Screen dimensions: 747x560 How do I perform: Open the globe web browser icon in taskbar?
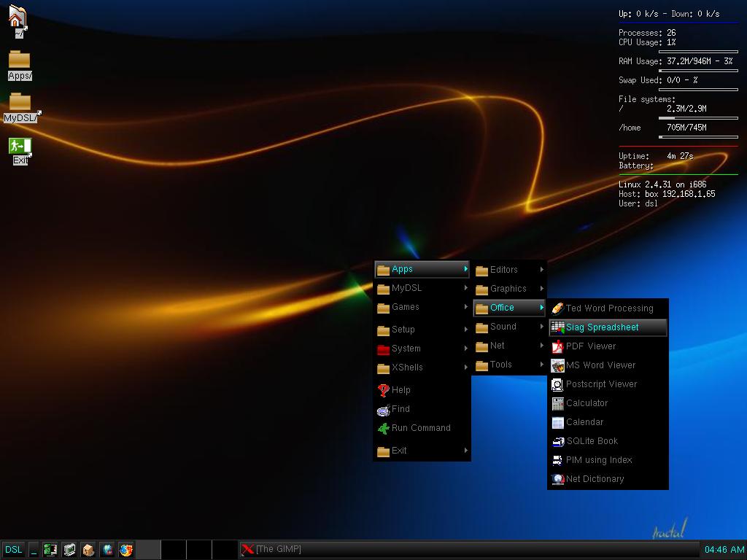[x=107, y=549]
